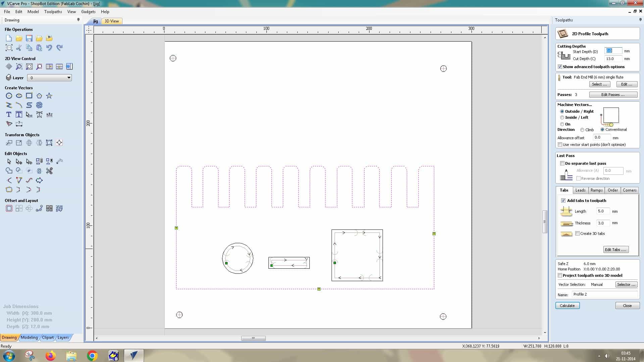Viewport: 644px width, 362px height.
Task: Toggle Show advanced toolpath options checkbox
Action: click(560, 67)
